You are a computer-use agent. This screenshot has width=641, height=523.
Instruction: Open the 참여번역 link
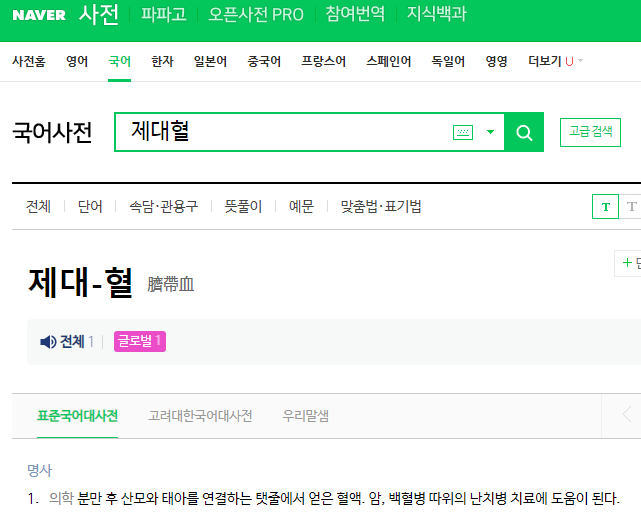tap(355, 14)
